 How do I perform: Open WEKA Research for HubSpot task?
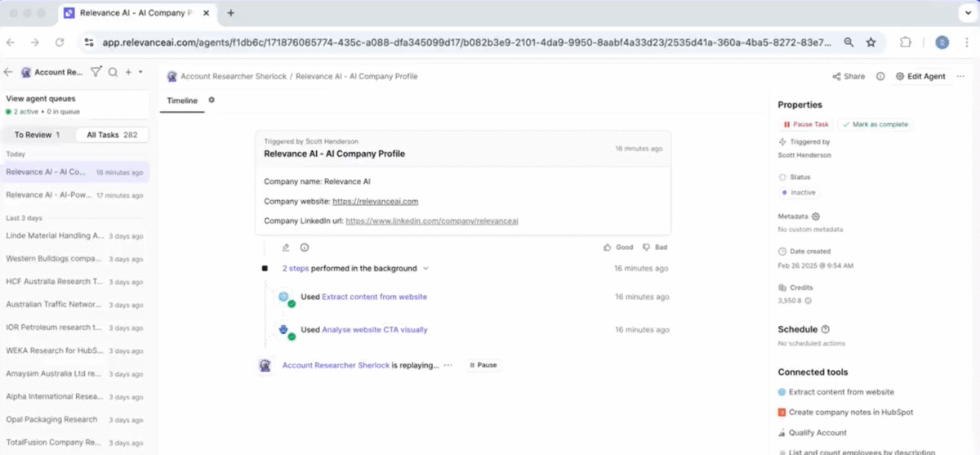(x=75, y=350)
